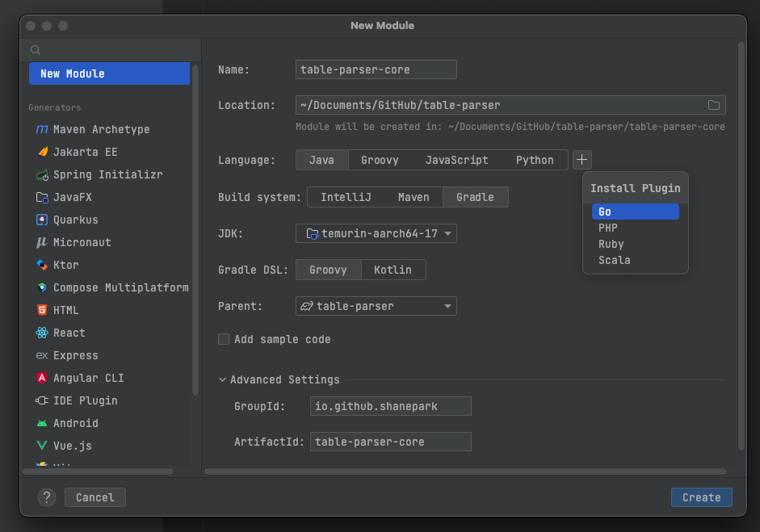Click the Name input field
The height and width of the screenshot is (532, 760).
376,69
